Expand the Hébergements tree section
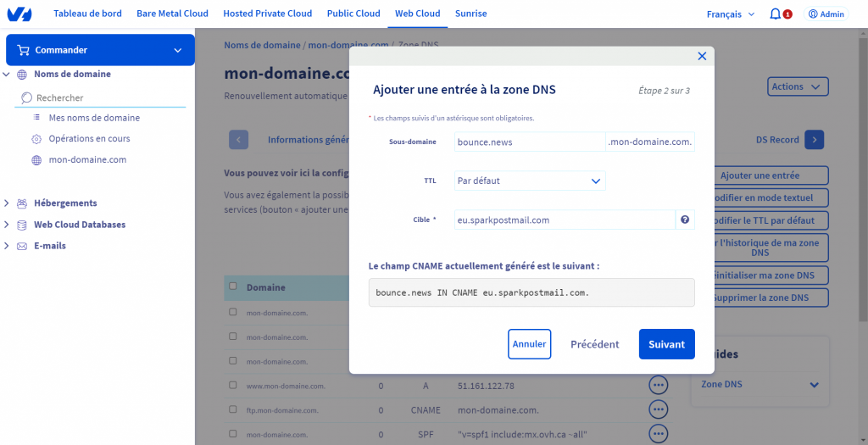This screenshot has height=445, width=868. point(7,203)
